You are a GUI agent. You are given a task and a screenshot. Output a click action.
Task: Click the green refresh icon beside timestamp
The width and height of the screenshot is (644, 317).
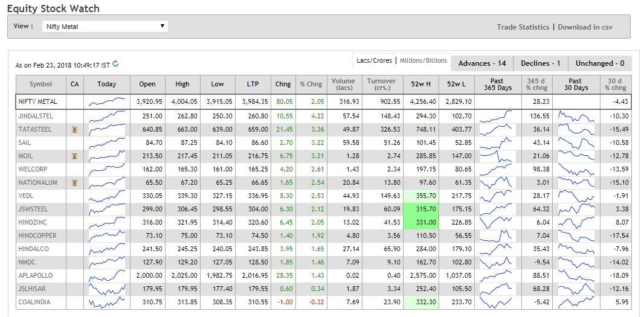(x=115, y=64)
